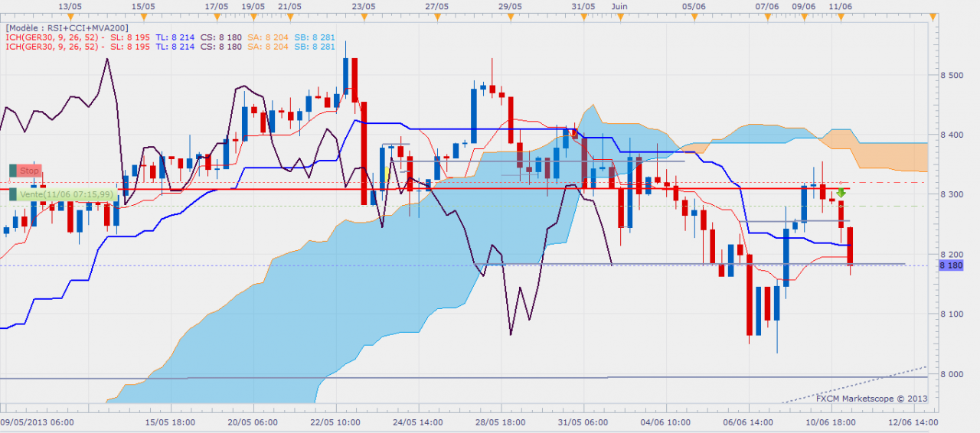Click the orange month marker under Juin
Screen dimensions: 980x433
click(620, 16)
